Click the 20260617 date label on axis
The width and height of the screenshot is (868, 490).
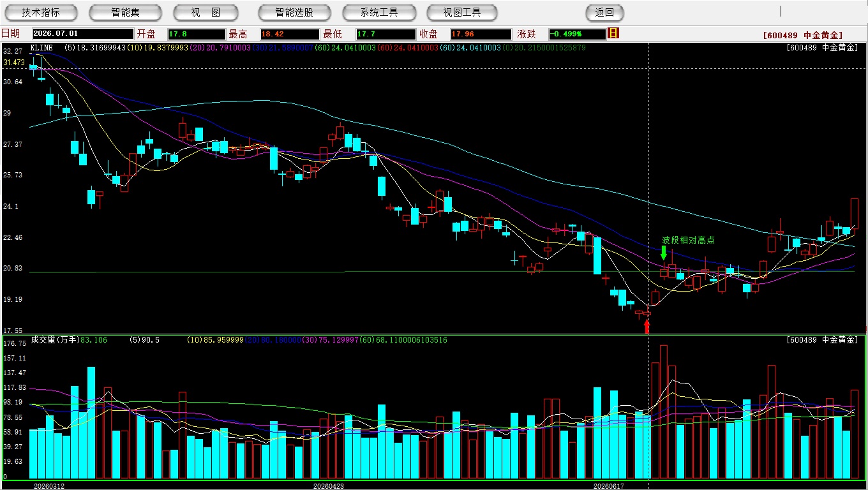[x=609, y=486]
